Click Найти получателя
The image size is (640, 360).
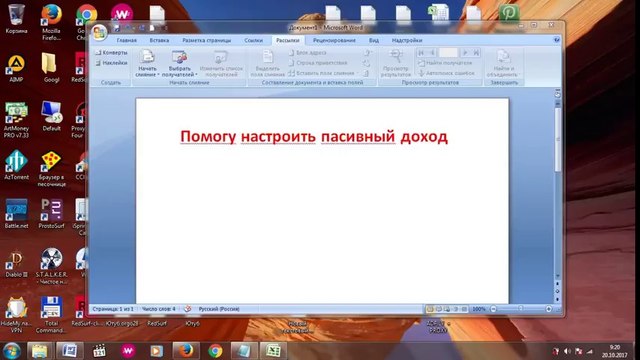(x=445, y=63)
